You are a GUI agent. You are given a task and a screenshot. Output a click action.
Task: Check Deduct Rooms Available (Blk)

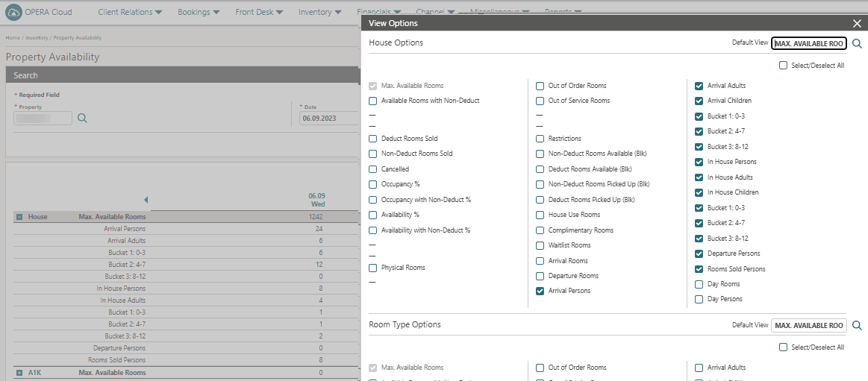click(540, 169)
